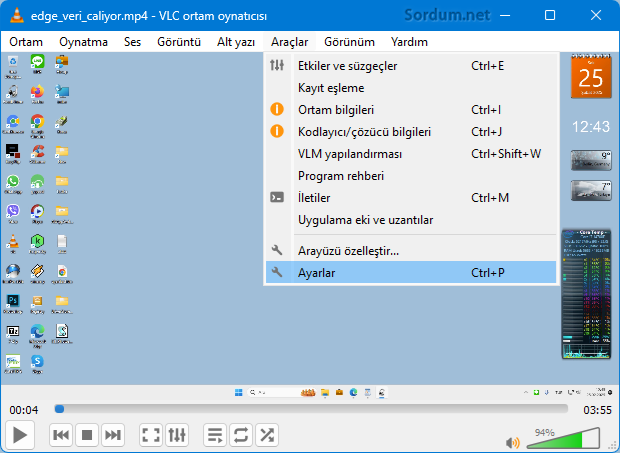Viewport: 620px width, 453px height.
Task: Click orange info icon beside Ortam bilgileri
Action: click(x=277, y=109)
